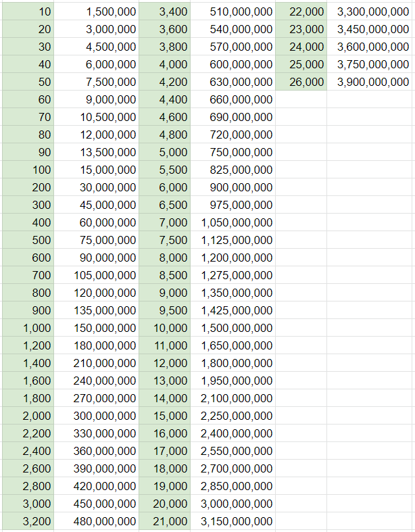Image resolution: width=415 pixels, height=532 pixels.
Task: Click the green cell 24,000
Action: coord(301,47)
